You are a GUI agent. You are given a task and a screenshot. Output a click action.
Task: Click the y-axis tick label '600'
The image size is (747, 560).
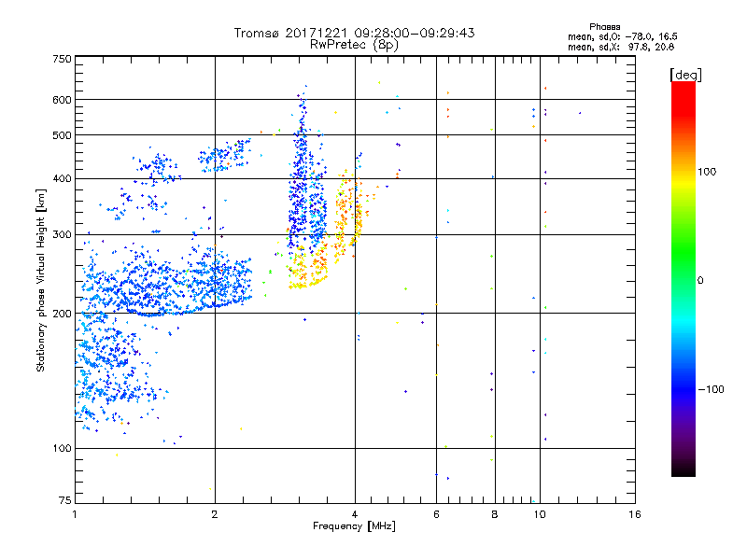62,100
